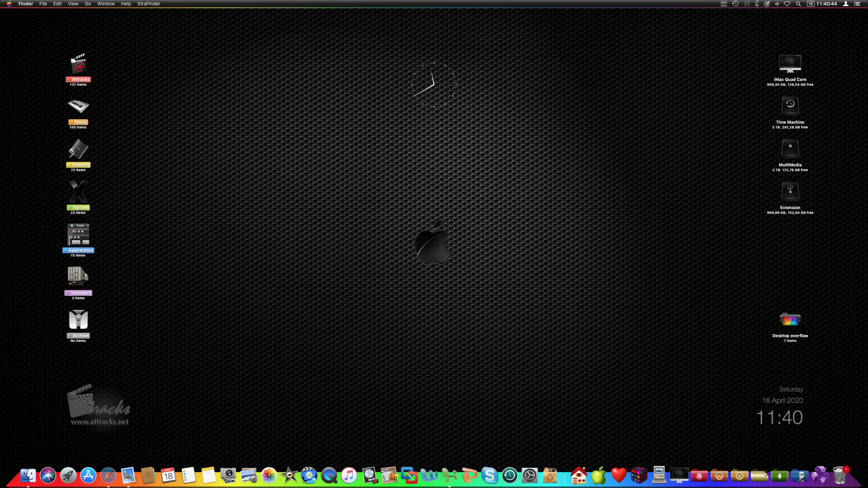The image size is (868, 488).
Task: Select the MultiMedia drive icon
Action: click(790, 148)
